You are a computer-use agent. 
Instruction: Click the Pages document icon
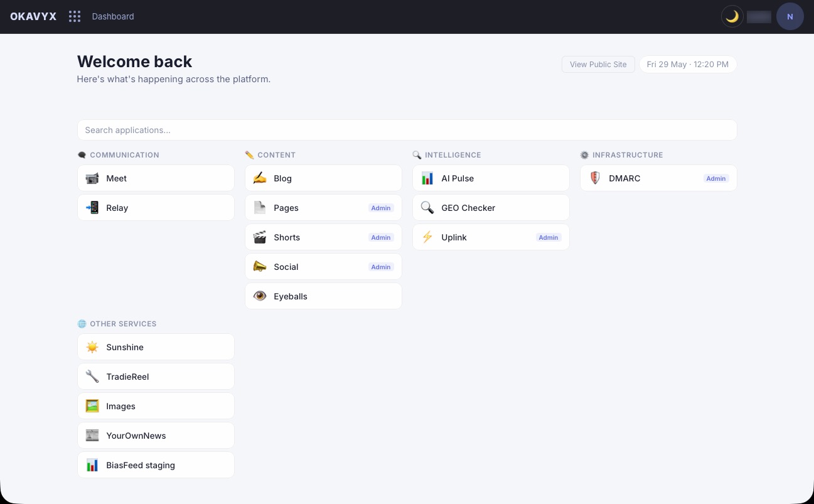click(x=260, y=208)
